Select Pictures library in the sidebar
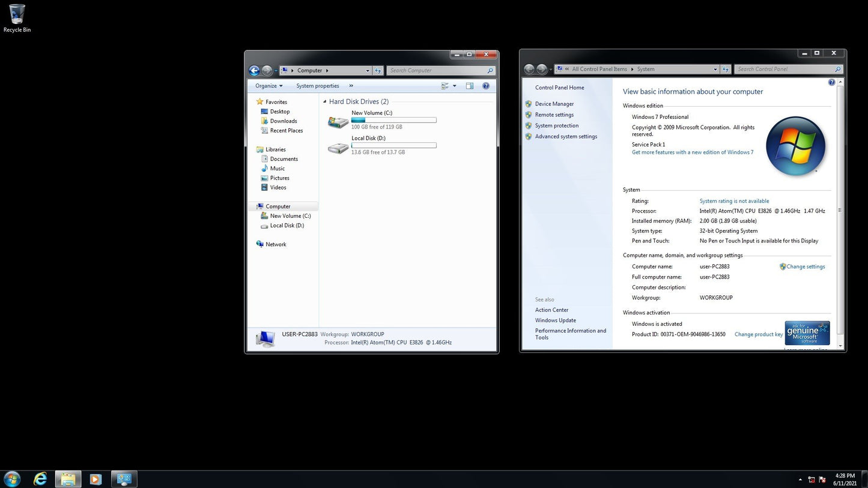 point(280,178)
